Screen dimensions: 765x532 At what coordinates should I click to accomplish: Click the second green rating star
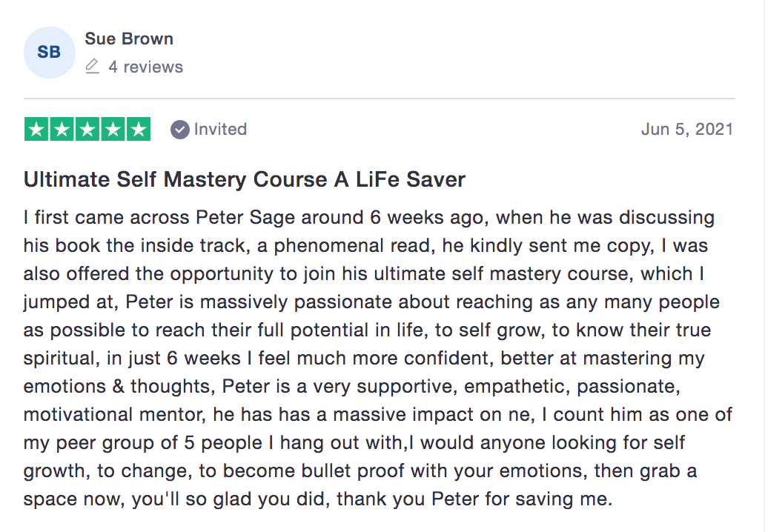click(62, 130)
